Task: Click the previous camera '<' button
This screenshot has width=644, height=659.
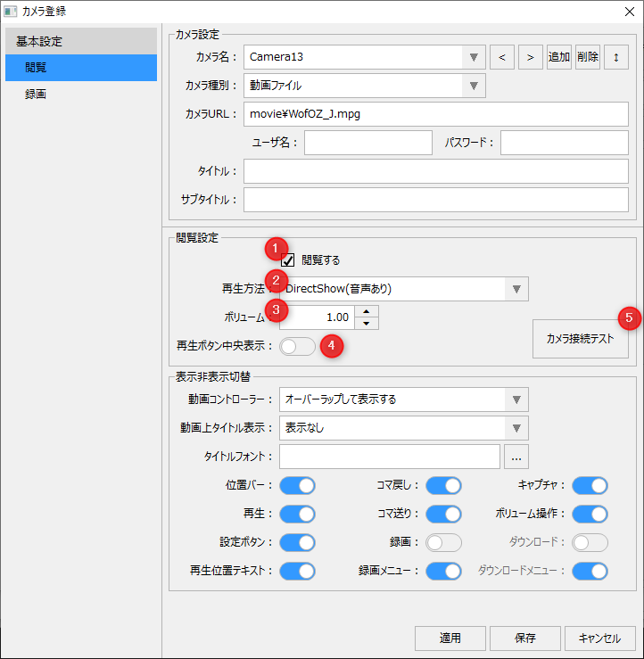Action: (502, 57)
